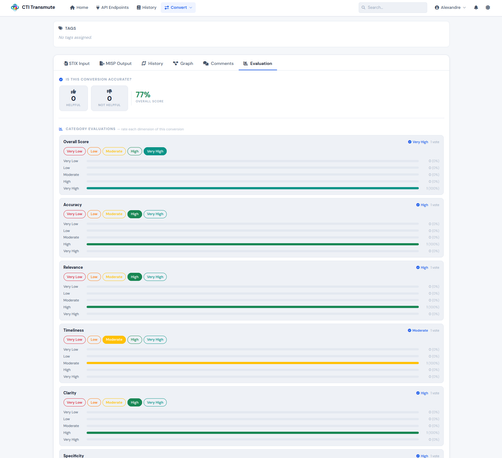Rate Clarity as Low
Viewport: 502px width, 458px height.
tap(94, 402)
